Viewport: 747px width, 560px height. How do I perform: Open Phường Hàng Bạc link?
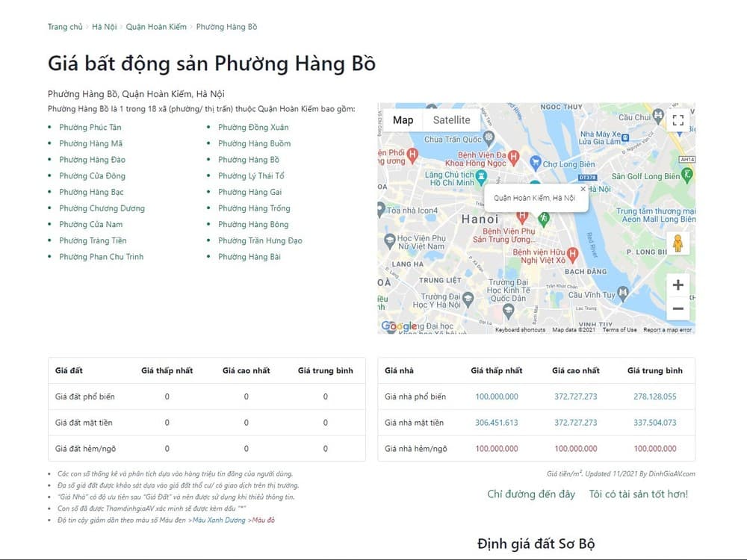point(91,192)
